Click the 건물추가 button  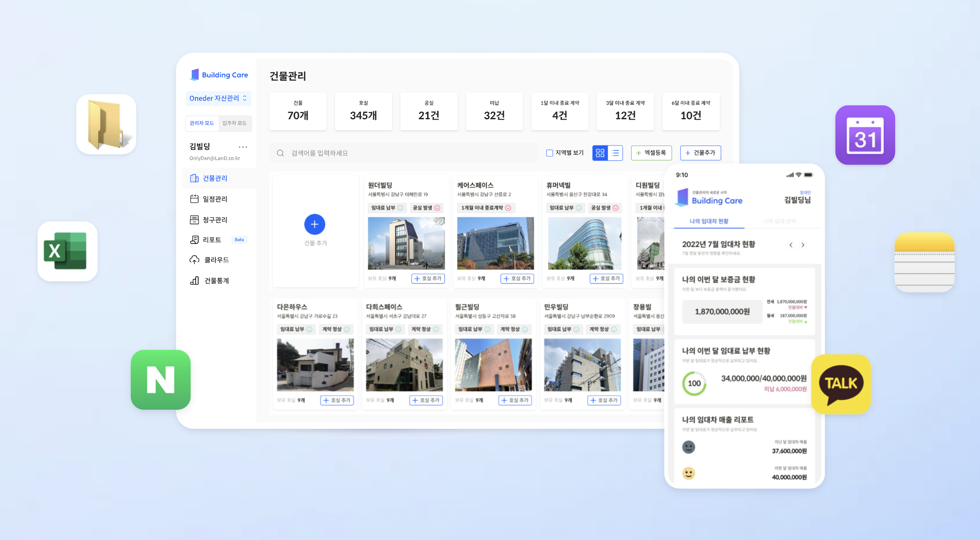point(700,153)
